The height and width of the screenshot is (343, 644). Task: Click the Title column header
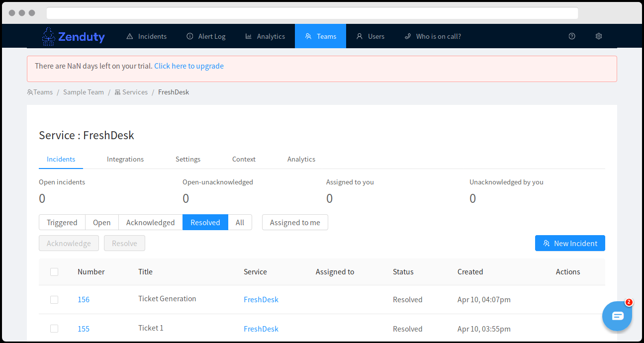(x=145, y=272)
